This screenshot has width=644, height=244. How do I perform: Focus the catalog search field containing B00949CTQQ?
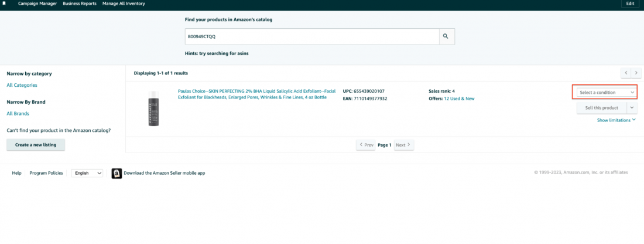click(x=312, y=36)
